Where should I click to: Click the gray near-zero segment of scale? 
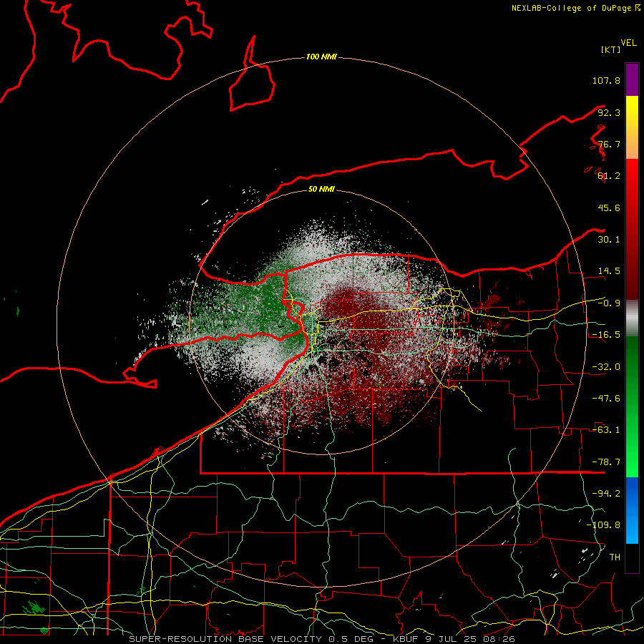click(632, 318)
